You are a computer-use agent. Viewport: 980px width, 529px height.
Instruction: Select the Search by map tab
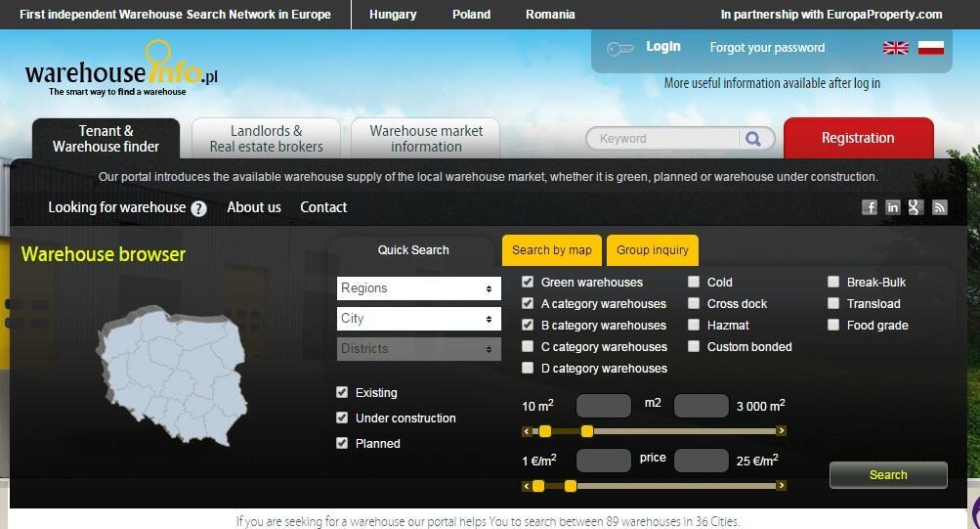coord(552,250)
